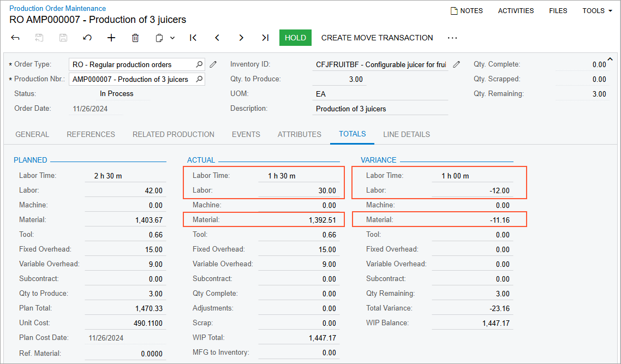Click the trash icon to delete the order
Viewport: 621px width, 364px height.
135,38
